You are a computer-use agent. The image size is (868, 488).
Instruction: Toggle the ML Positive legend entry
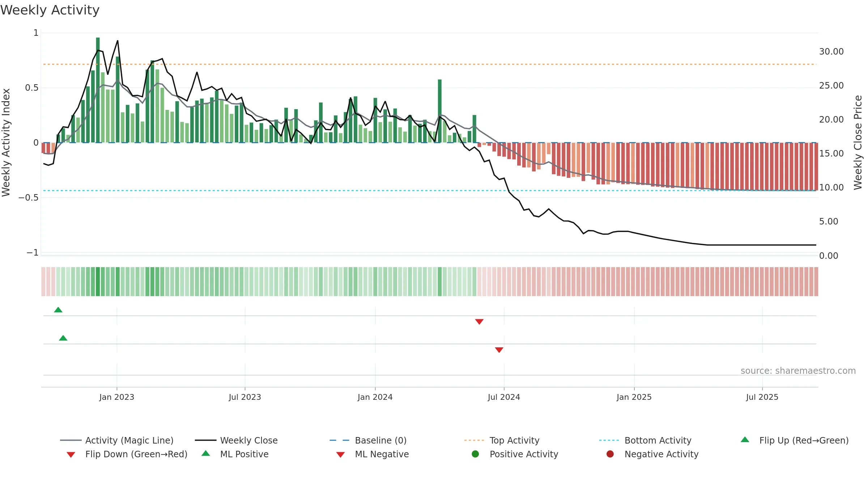(235, 454)
